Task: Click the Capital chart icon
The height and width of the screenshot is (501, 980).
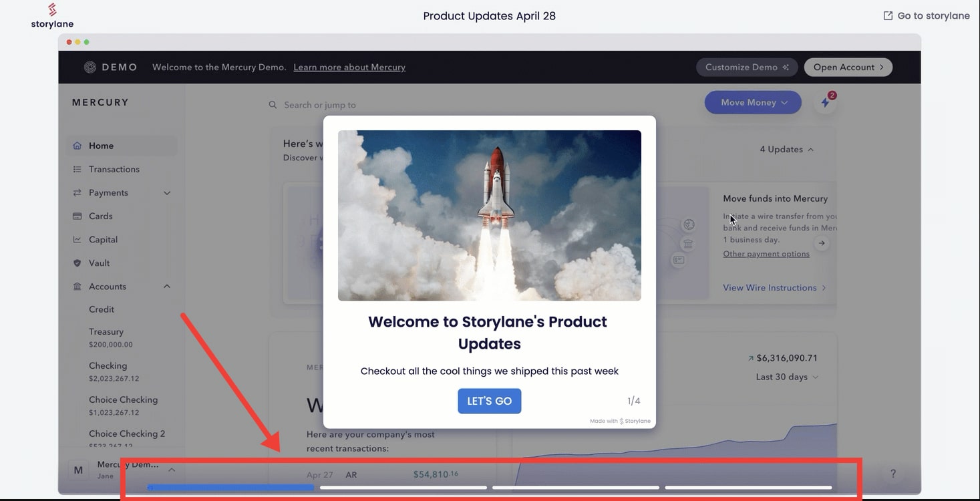Action: click(x=77, y=239)
